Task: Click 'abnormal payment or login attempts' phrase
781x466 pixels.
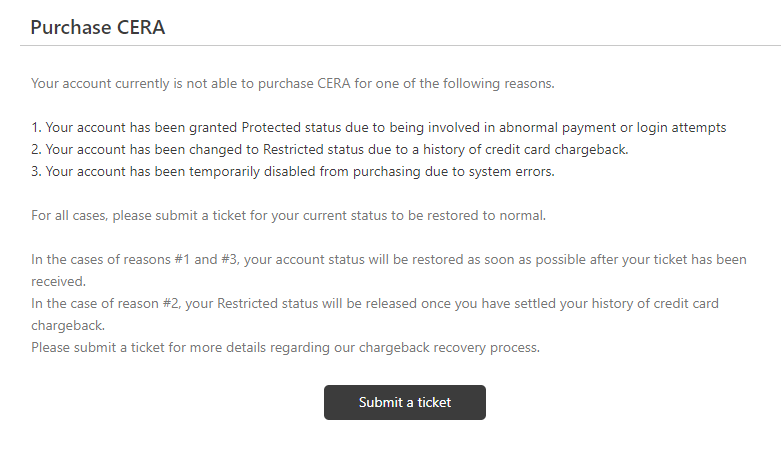Action: pyautogui.click(x=613, y=127)
